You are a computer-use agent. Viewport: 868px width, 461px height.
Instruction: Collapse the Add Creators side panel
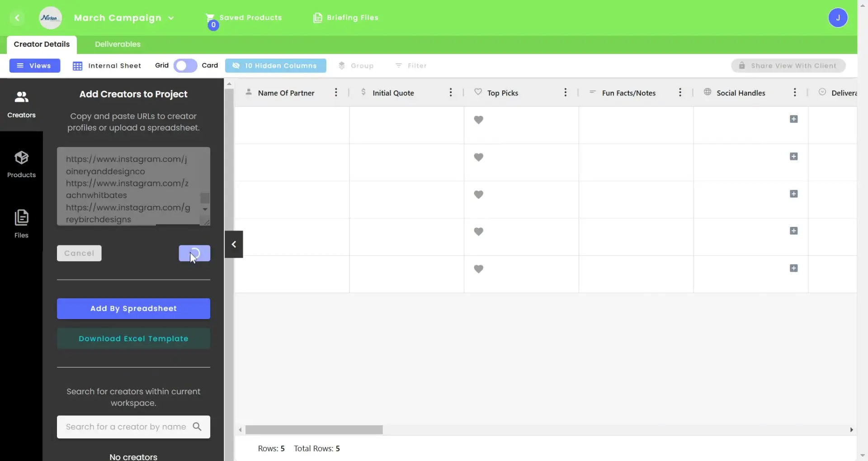(x=234, y=244)
